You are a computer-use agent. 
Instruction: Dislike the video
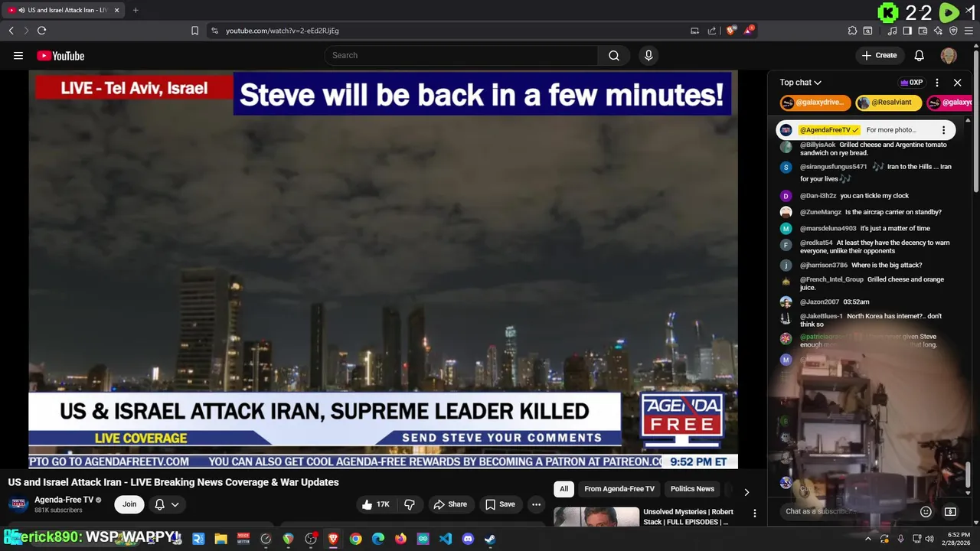pos(410,504)
